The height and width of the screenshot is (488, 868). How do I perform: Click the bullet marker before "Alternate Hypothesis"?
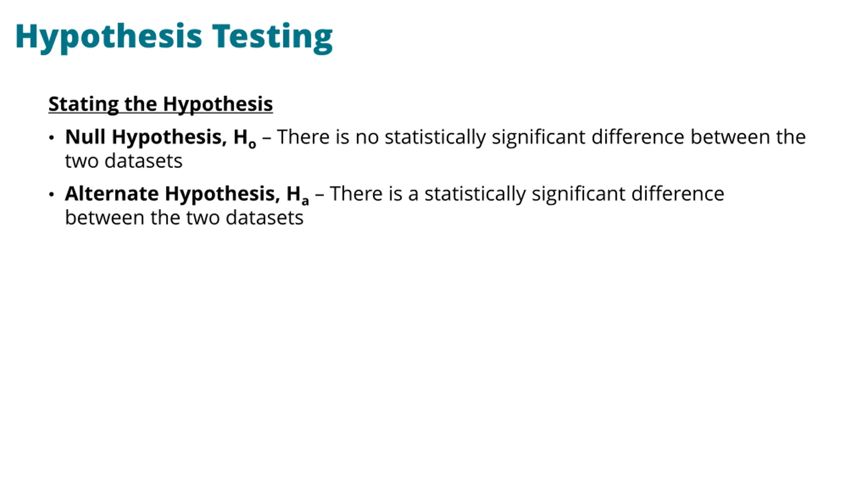click(x=52, y=194)
